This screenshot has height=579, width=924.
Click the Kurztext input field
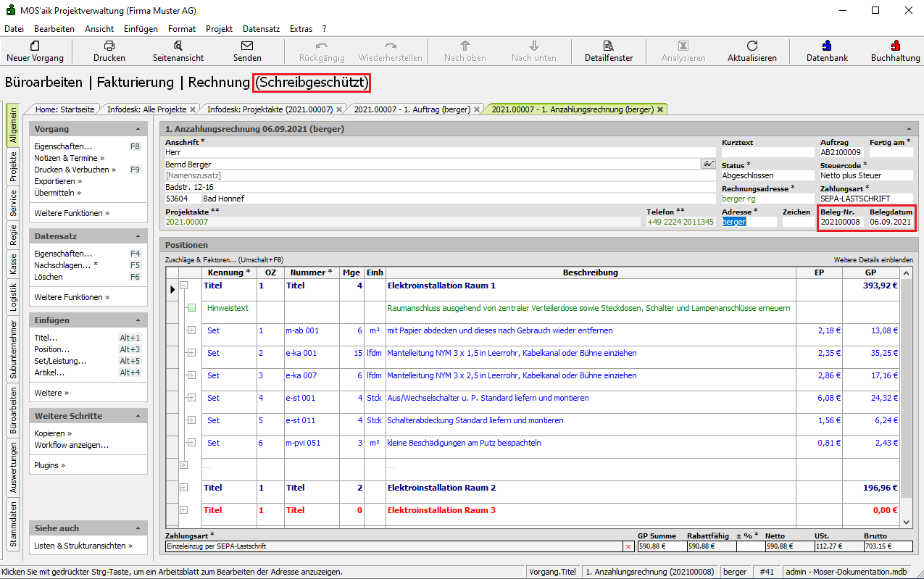pyautogui.click(x=767, y=153)
